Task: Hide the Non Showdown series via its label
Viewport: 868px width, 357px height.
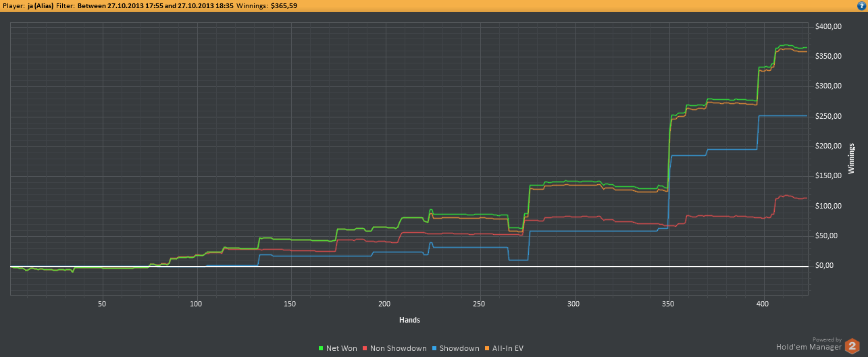Action: (398, 349)
